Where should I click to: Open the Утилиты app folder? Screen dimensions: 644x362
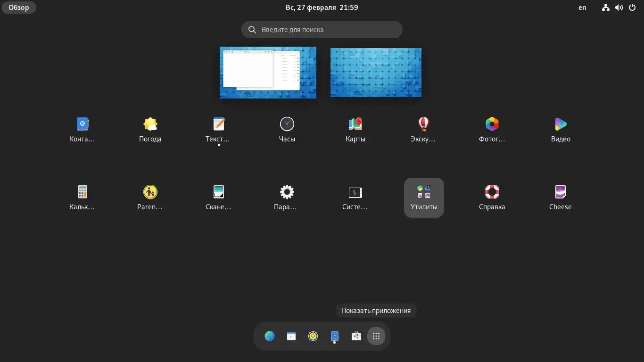point(424,197)
